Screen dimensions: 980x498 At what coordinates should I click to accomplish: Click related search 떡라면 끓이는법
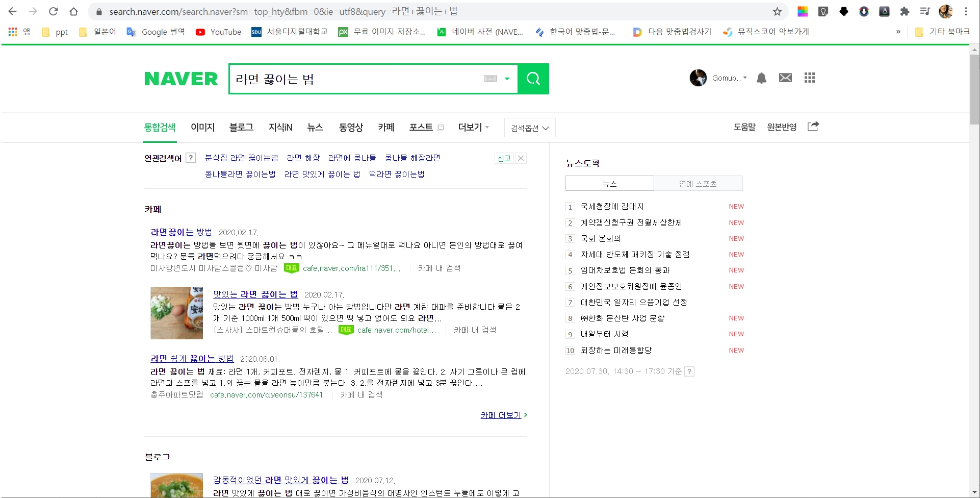click(397, 174)
